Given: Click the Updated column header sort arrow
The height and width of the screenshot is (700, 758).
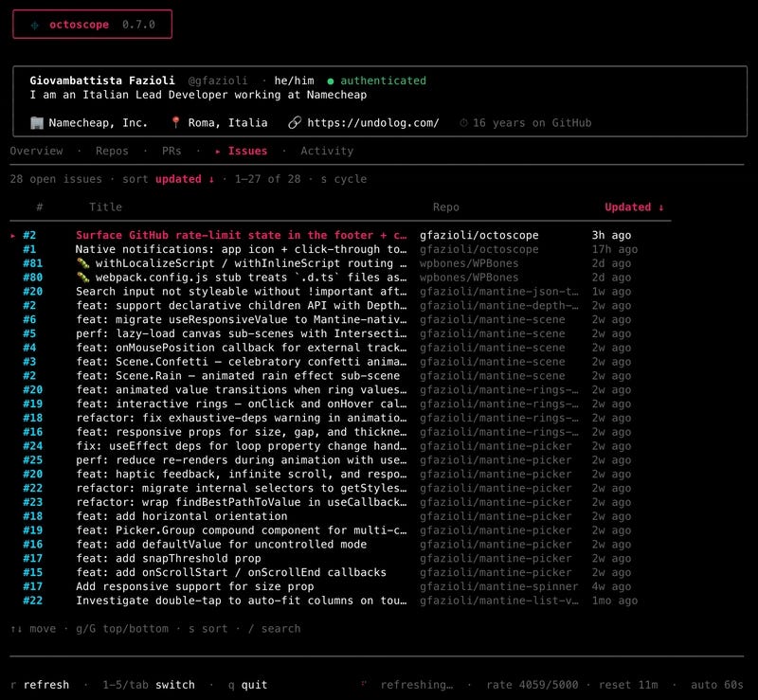Looking at the screenshot, I should (x=660, y=207).
